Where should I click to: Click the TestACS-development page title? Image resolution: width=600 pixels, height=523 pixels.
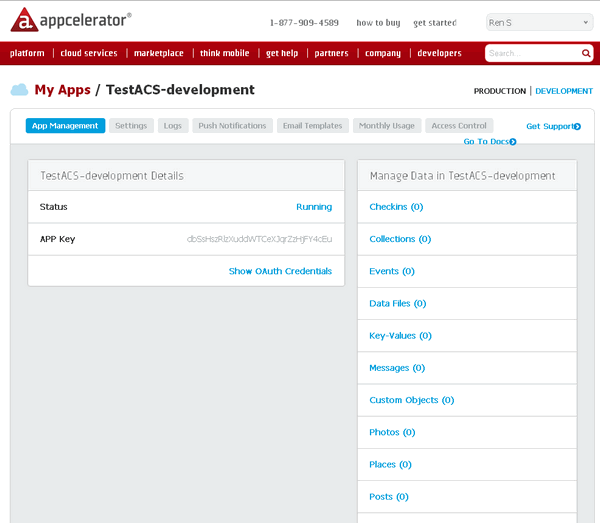(180, 90)
